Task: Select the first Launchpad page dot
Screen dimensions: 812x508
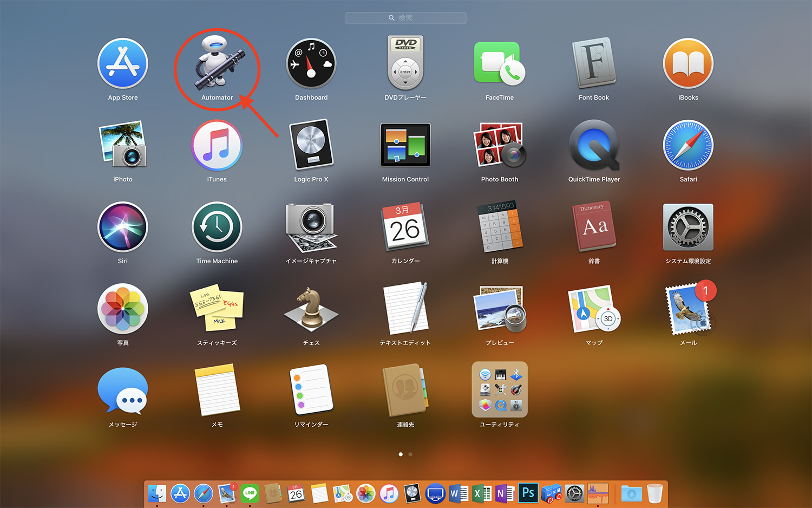Action: (x=401, y=454)
